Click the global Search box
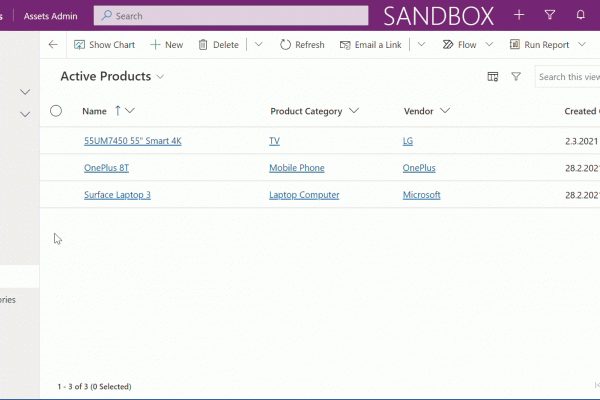Screen dimensions: 600x400 [x=231, y=16]
